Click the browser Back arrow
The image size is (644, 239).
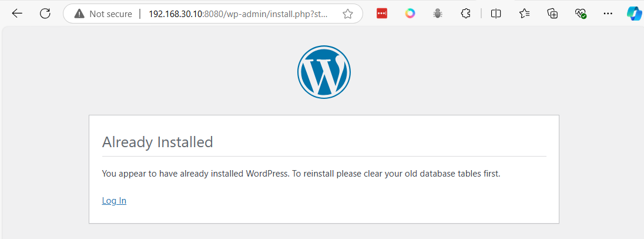pyautogui.click(x=17, y=14)
